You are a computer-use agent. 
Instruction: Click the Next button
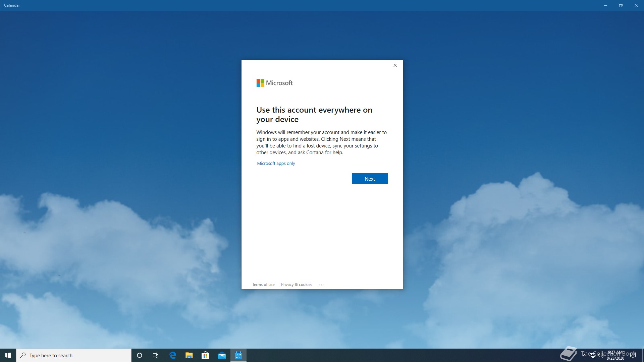[x=370, y=179]
